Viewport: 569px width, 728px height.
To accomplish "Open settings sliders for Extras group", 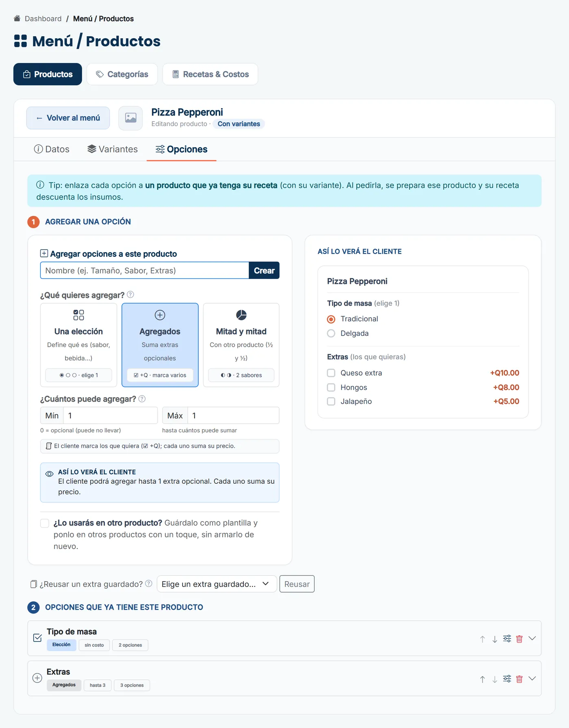I will pos(507,679).
